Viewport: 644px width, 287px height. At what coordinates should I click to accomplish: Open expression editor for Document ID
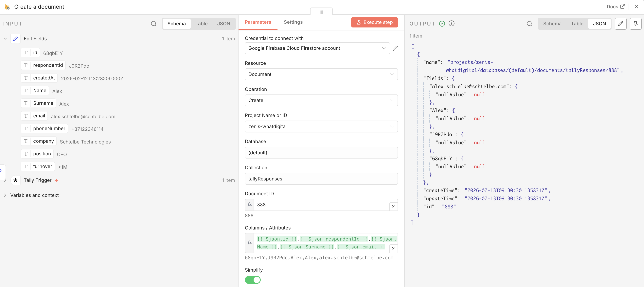[x=393, y=207]
